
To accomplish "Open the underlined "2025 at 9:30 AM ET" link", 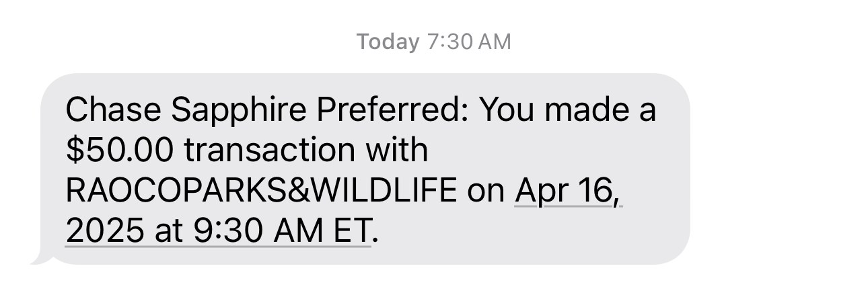I will 218,232.
